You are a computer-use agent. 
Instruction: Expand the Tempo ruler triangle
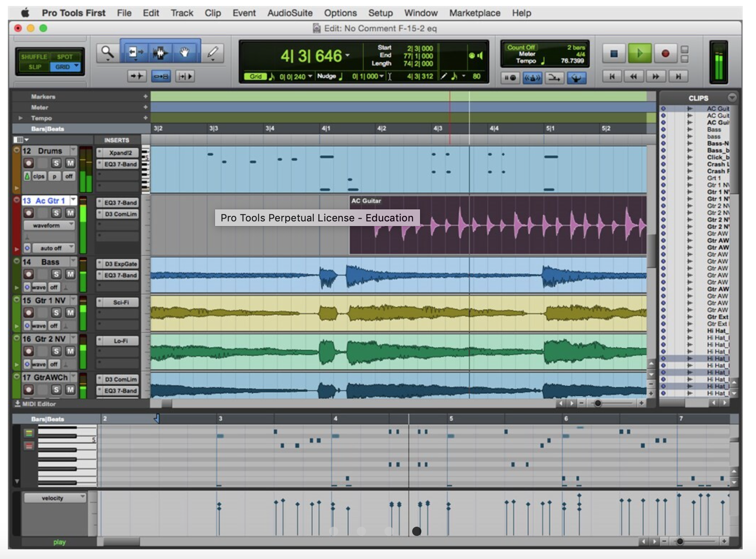[20, 118]
